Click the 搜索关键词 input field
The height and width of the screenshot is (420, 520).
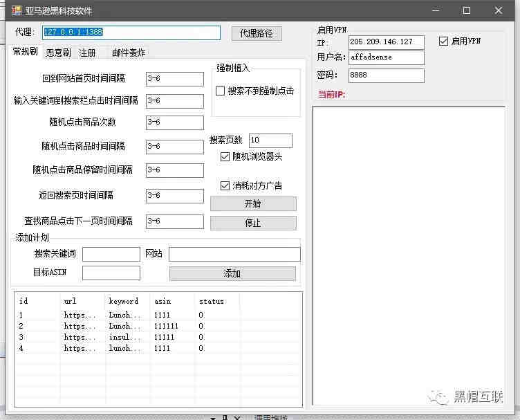point(111,254)
